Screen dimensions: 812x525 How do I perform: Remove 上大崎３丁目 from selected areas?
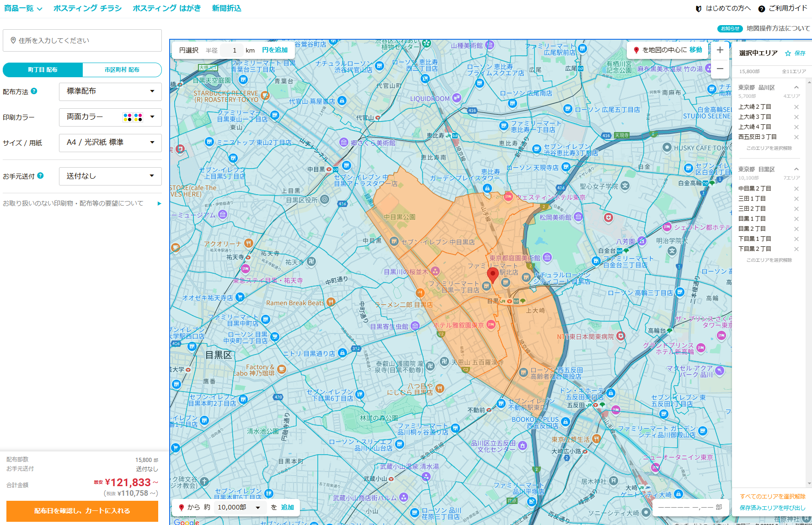click(x=796, y=117)
